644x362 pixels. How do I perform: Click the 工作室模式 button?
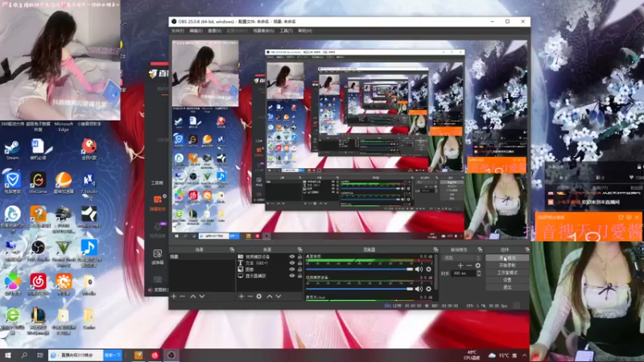coord(507,273)
